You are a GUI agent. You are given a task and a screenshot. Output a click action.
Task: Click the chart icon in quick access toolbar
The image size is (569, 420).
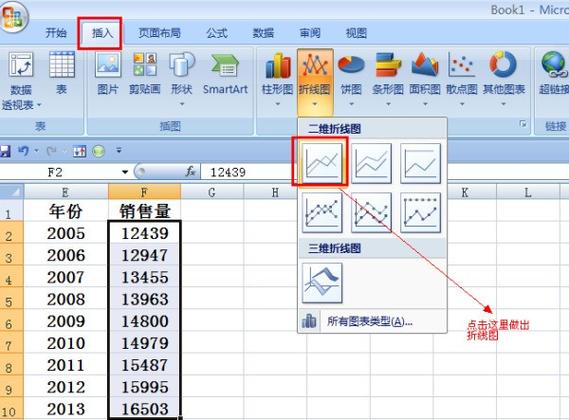(79, 151)
